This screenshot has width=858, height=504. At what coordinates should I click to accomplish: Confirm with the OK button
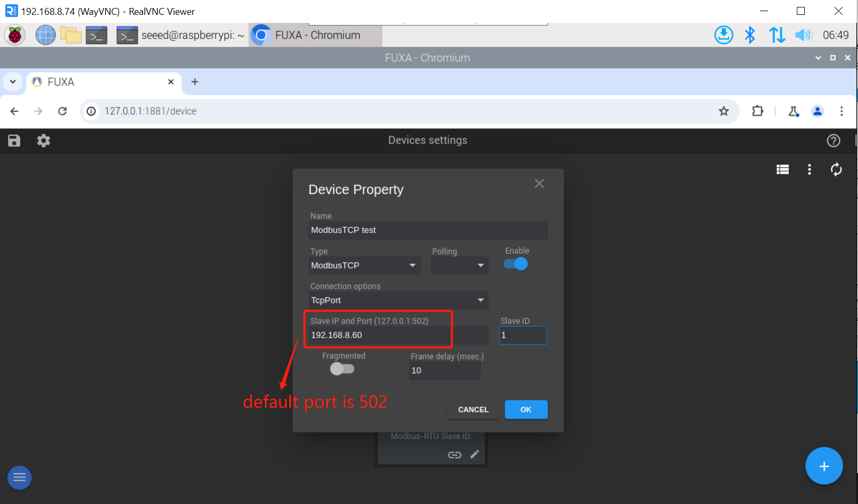pyautogui.click(x=526, y=409)
